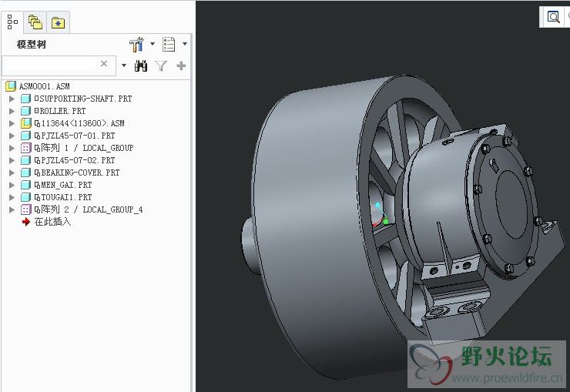Expand MEN_GAI.PRT node
Screen dimensions: 570x392
(12, 185)
